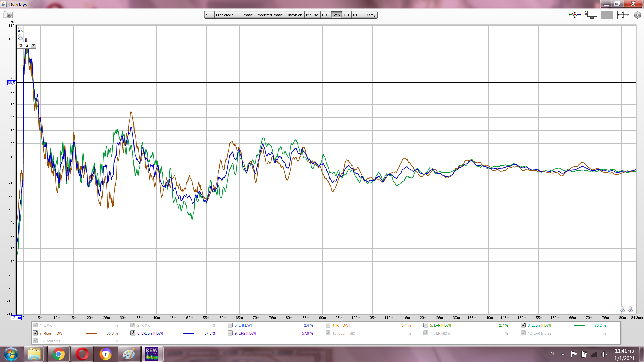Click the separate traces icon
This screenshot has height=362, width=644.
click(x=575, y=15)
